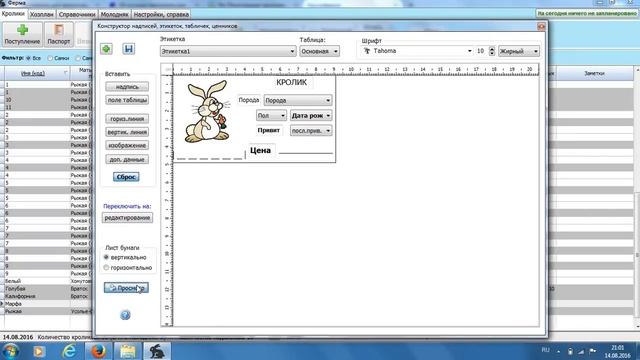Launch Internet Explorer from taskbar
This screenshot has height=360, width=640.
click(x=69, y=351)
